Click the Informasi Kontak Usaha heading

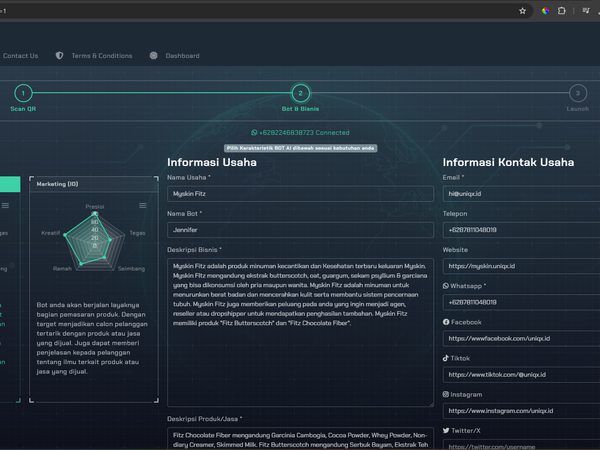coord(508,162)
